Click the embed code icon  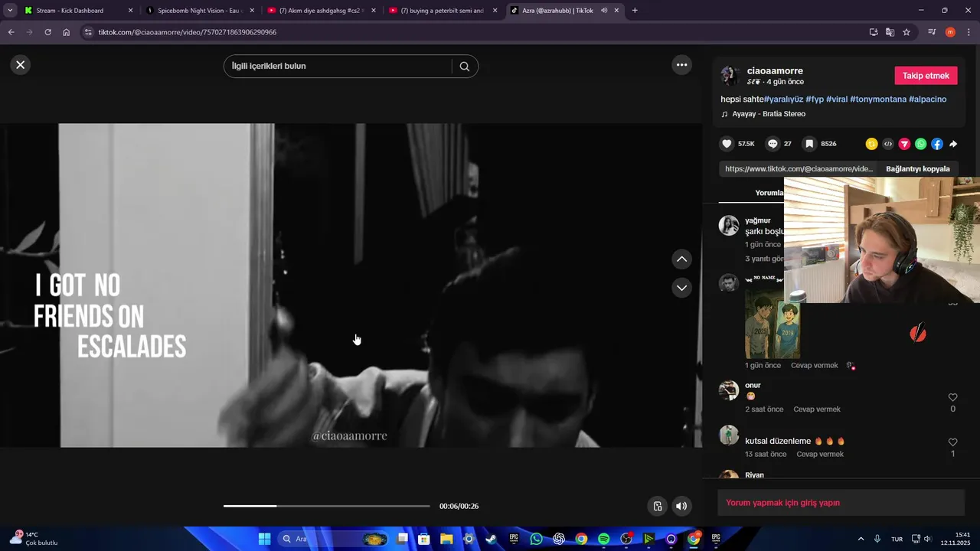(887, 144)
